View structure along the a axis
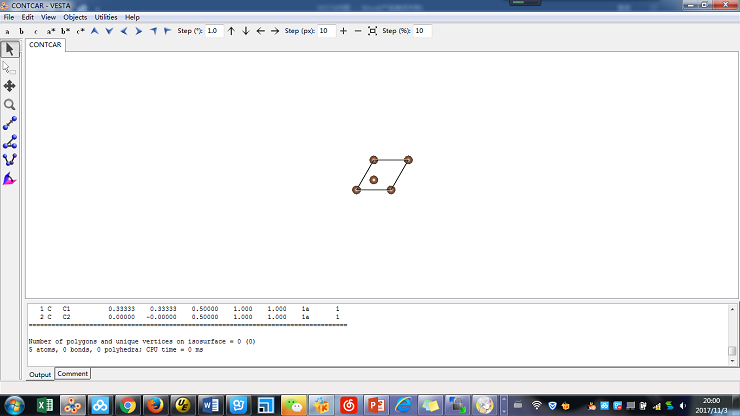 7,31
